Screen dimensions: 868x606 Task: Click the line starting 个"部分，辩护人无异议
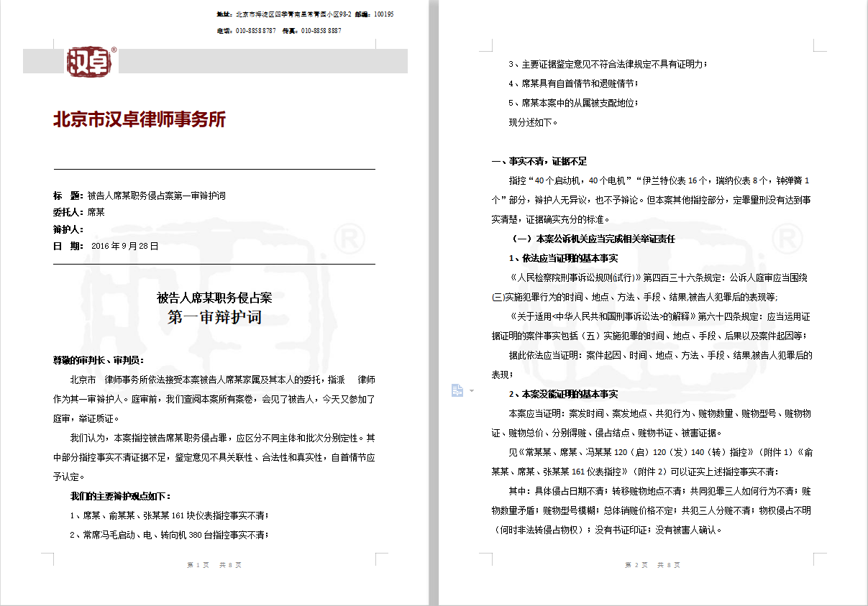click(x=652, y=200)
